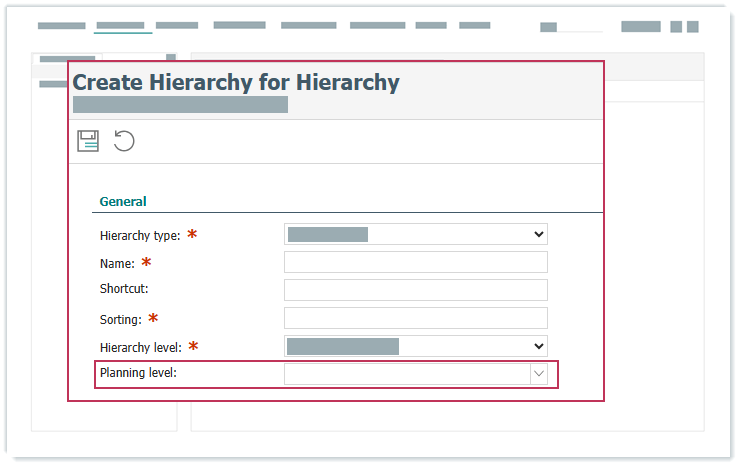Click the Planning level text input area

[406, 374]
